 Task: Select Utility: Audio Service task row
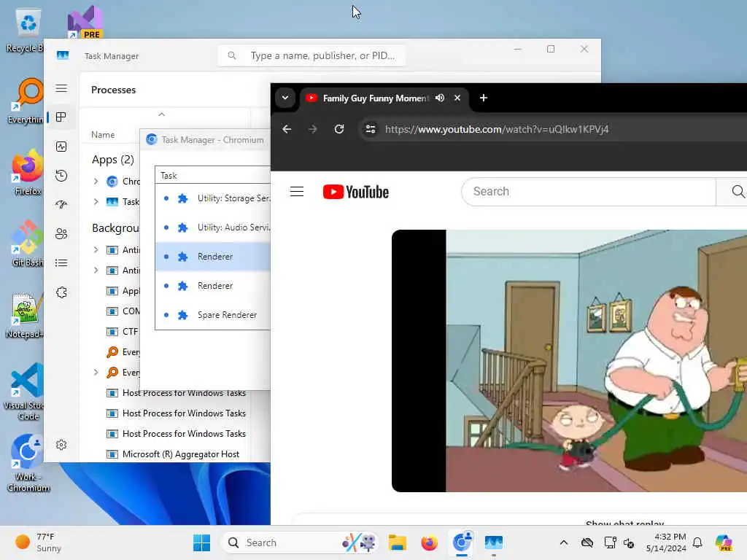[x=213, y=227]
